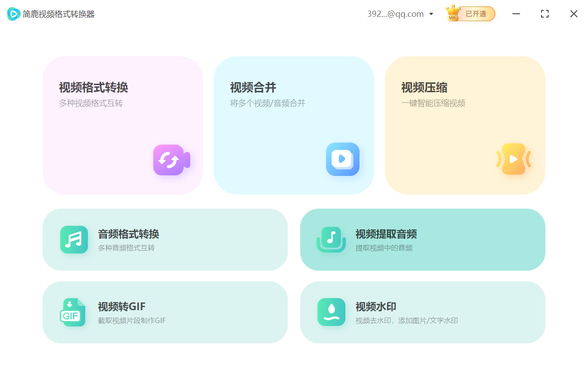
Task: Open the 视频水印 feature card
Action: (x=423, y=312)
